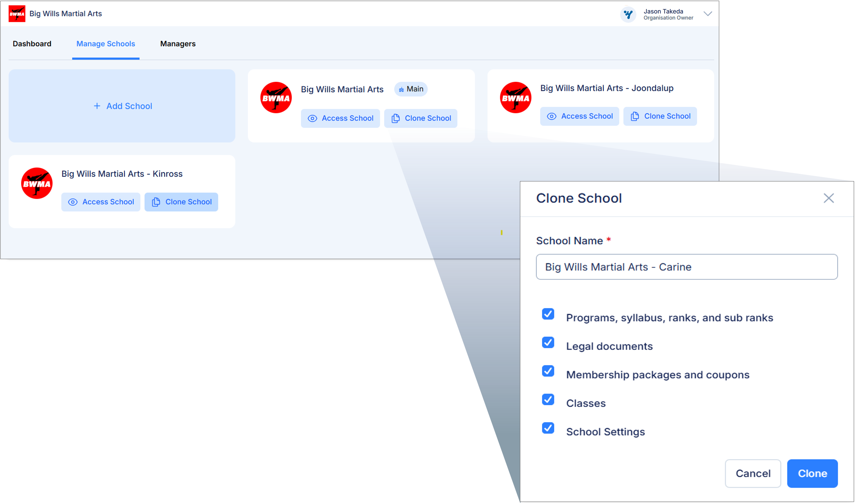Untick Membership packages and coupons
The image size is (855, 504).
coord(548,371)
